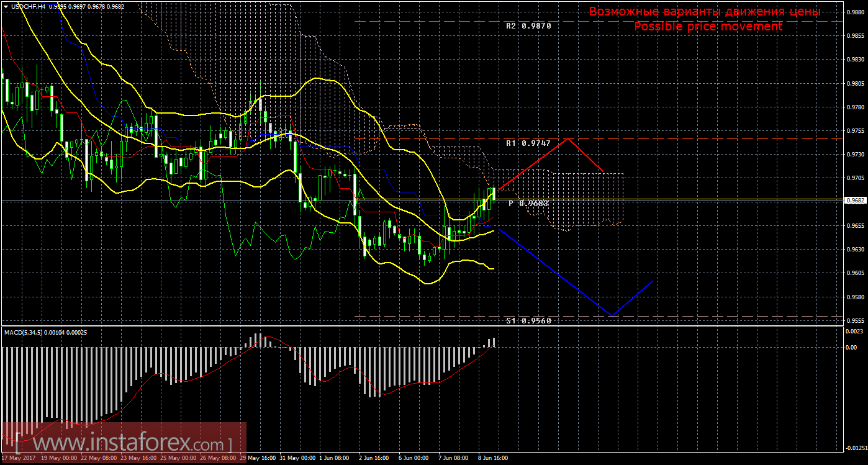This screenshot has height=465, width=868.
Task: Click the 0.9555 price scale label
Action: tap(856, 320)
